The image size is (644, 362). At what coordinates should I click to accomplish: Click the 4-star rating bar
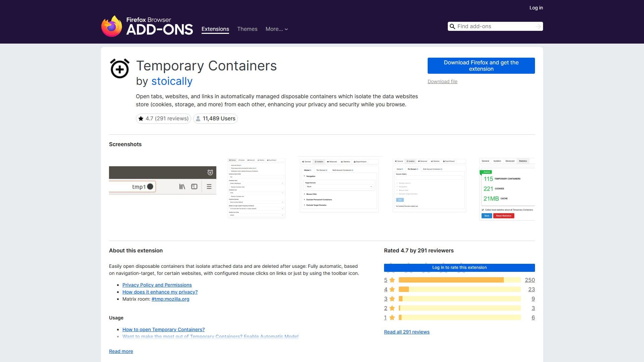pyautogui.click(x=460, y=289)
